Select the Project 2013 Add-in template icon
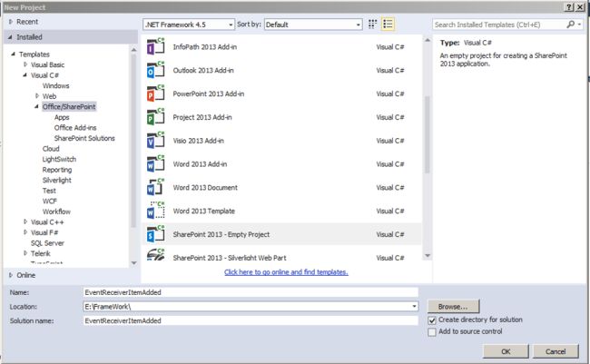Viewport: 590px width, 364px height. tap(155, 117)
